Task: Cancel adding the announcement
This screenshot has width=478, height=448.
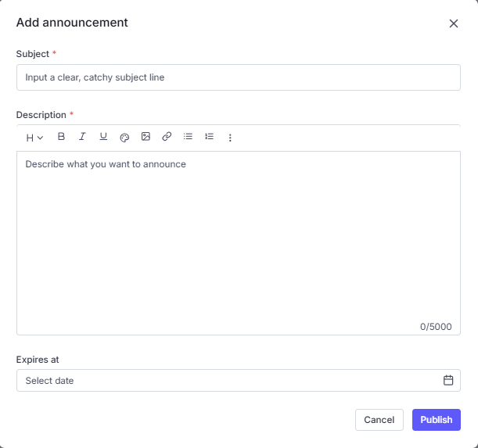Action: click(x=379, y=420)
